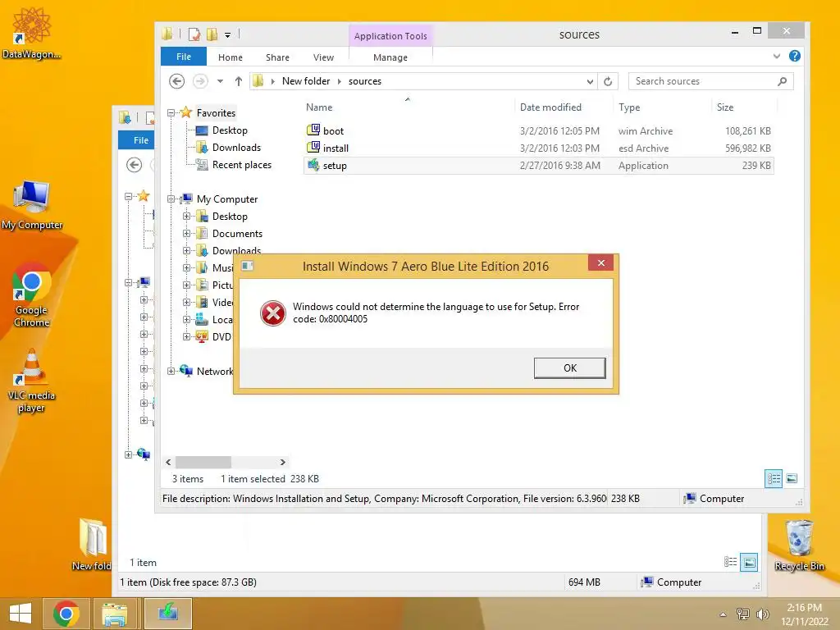Image resolution: width=840 pixels, height=630 pixels.
Task: Sort by the Name column header
Action: (319, 107)
